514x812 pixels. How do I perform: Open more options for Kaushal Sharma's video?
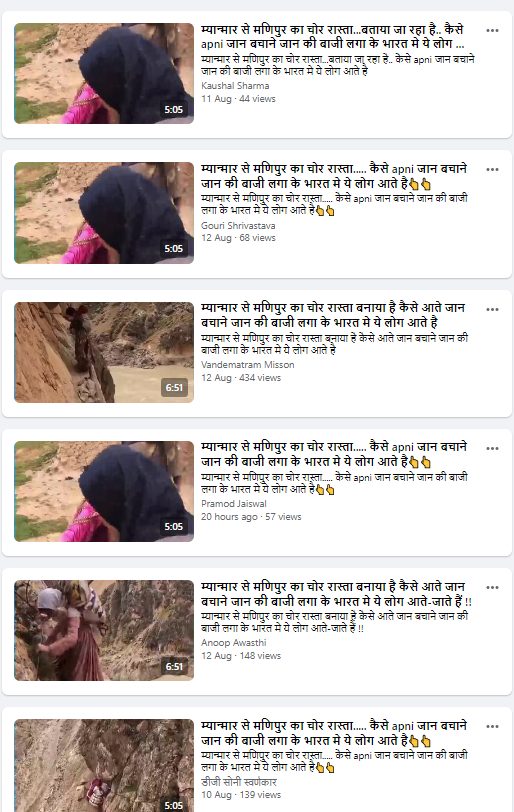coord(492,31)
